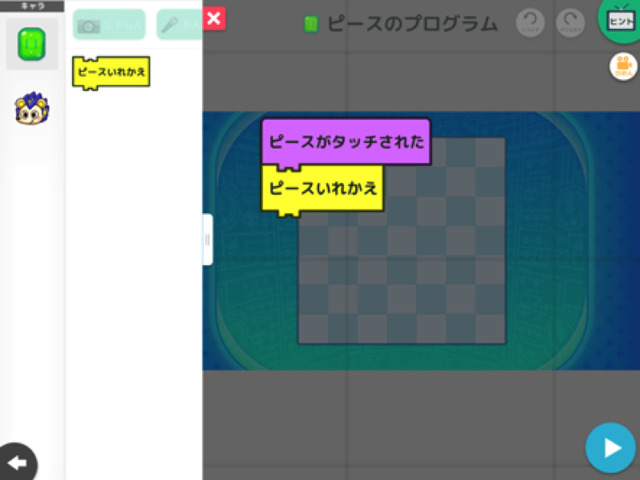Click the undo button
Viewport: 640px width, 480px height.
click(x=530, y=23)
